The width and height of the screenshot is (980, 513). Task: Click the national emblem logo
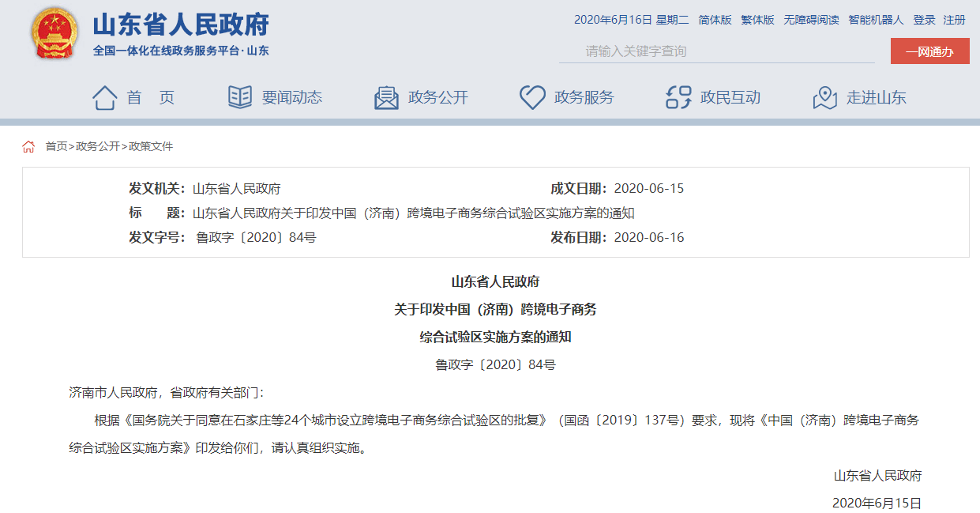coord(53,34)
